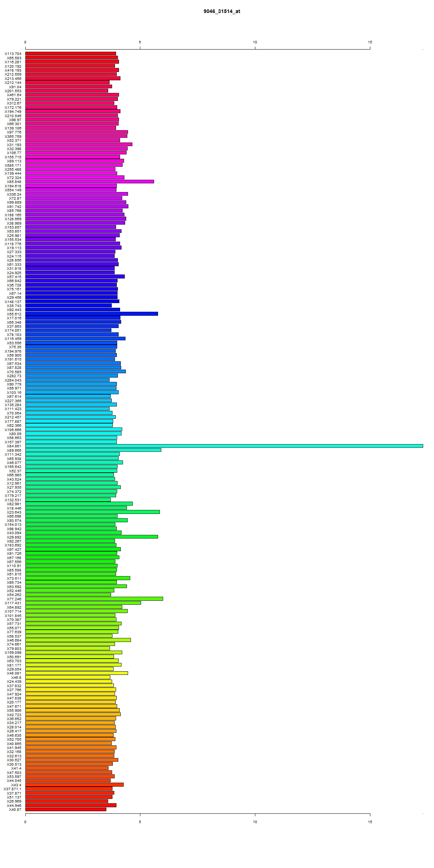Click the X43.4 label
The width and height of the screenshot is (434, 868).
point(16,785)
